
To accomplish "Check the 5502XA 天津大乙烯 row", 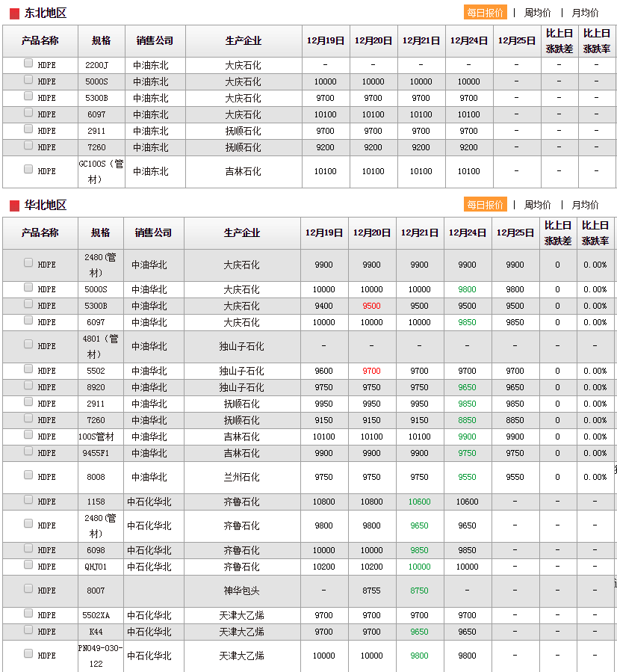I will [x=28, y=613].
